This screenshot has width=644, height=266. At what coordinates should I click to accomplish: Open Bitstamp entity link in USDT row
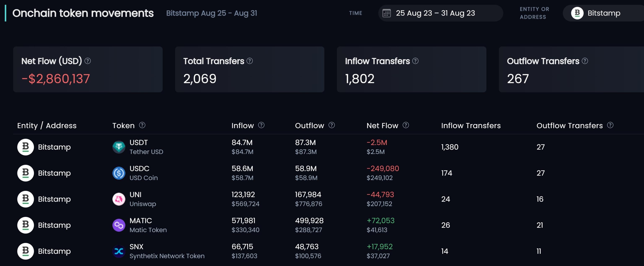coord(54,147)
